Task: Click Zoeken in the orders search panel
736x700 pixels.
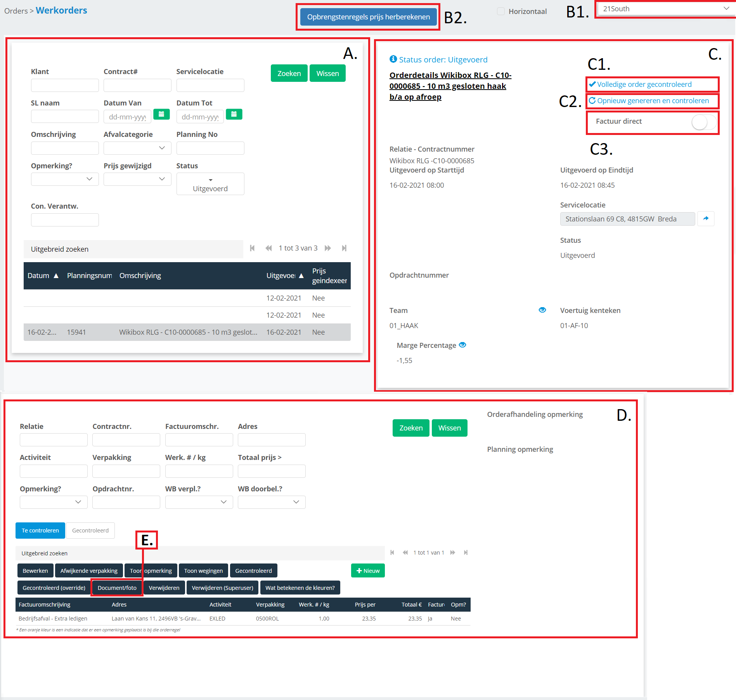Action: (x=289, y=73)
